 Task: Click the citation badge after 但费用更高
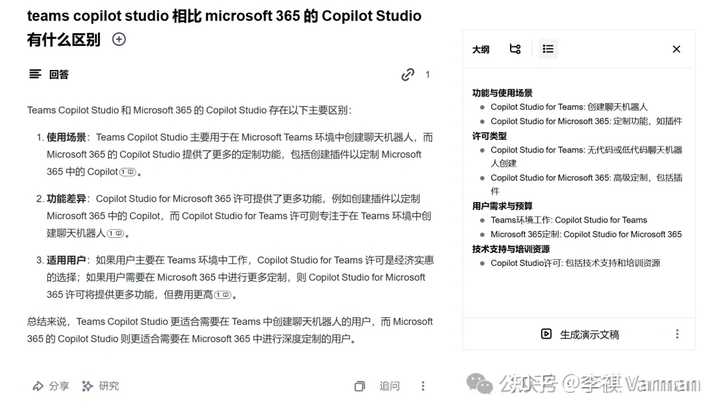coord(223,295)
